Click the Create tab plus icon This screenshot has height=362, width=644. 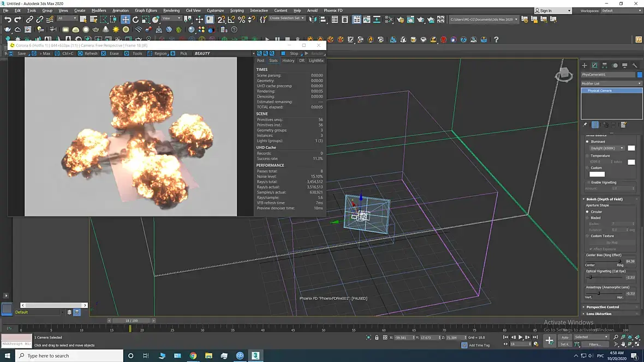[585, 65]
